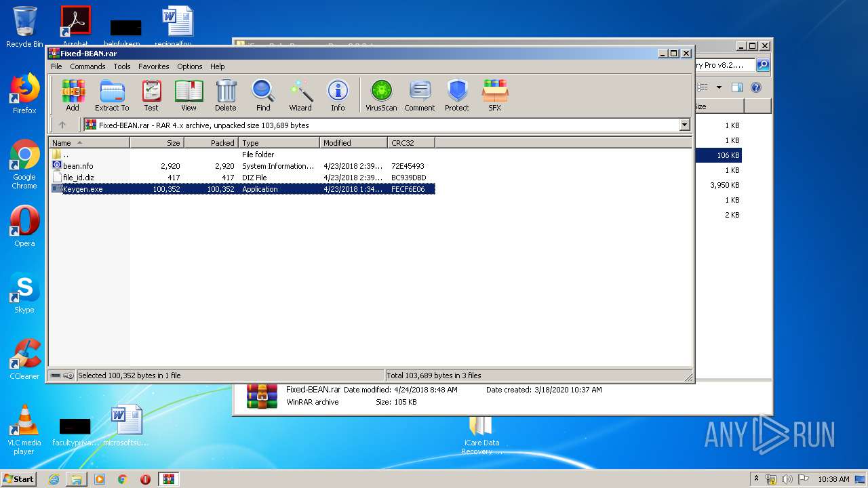
Task: Click the archive path text field
Action: [381, 125]
